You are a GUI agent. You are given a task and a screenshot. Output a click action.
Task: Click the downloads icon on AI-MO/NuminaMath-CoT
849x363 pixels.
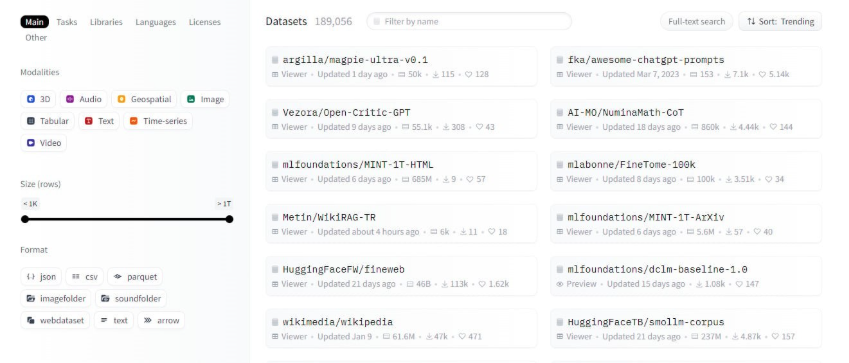click(x=733, y=127)
